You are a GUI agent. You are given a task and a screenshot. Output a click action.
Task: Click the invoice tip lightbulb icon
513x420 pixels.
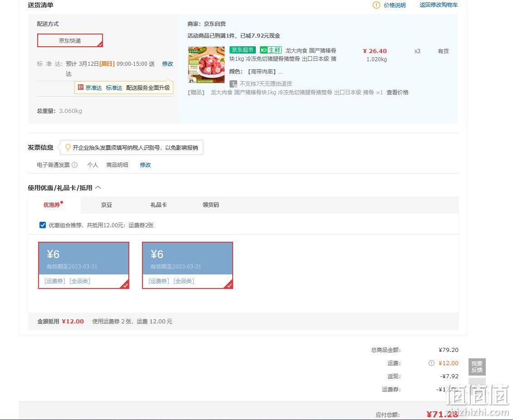tap(68, 147)
